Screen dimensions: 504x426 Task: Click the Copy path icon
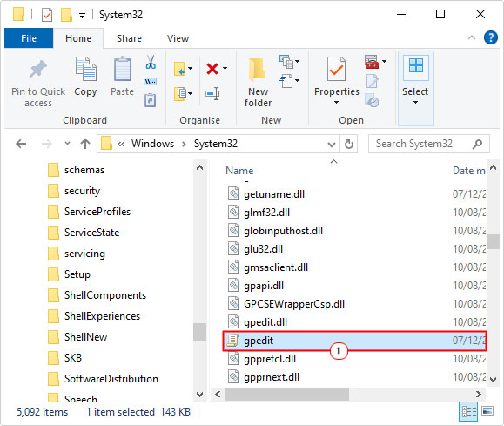pyautogui.click(x=150, y=81)
